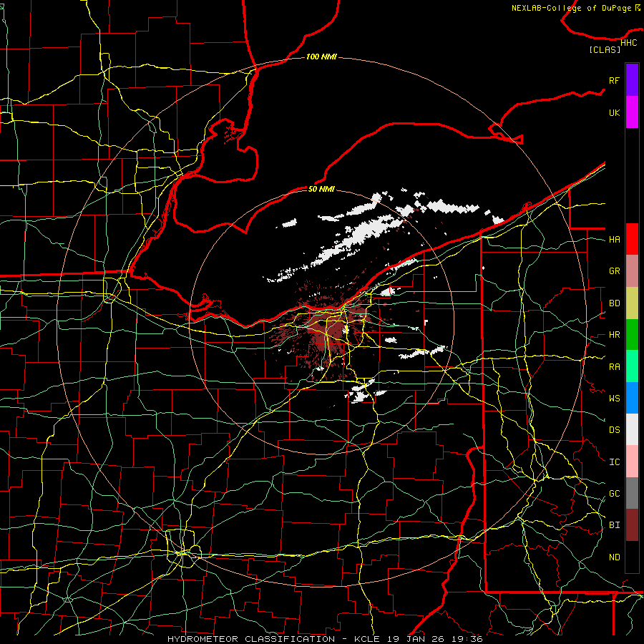Click the HR green legend swatch
This screenshot has height=644, width=644.
[632, 335]
